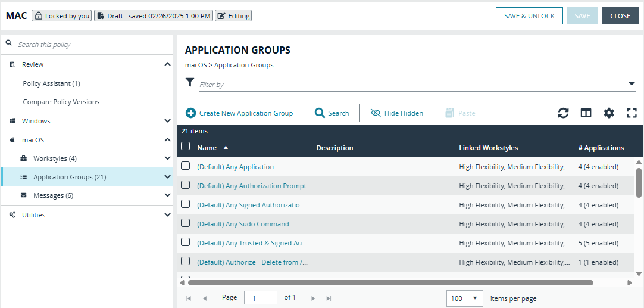Expand the Messages (6) chevron

[x=167, y=195]
